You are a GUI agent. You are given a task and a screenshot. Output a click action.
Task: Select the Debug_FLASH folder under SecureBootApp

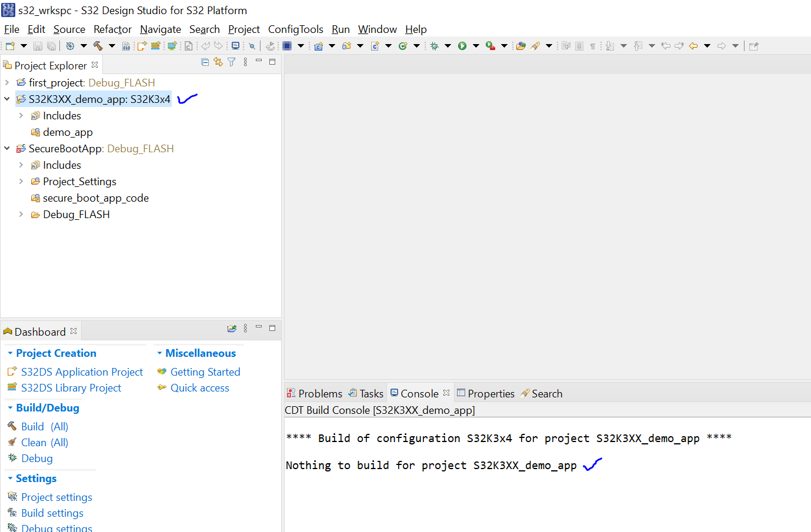(76, 214)
